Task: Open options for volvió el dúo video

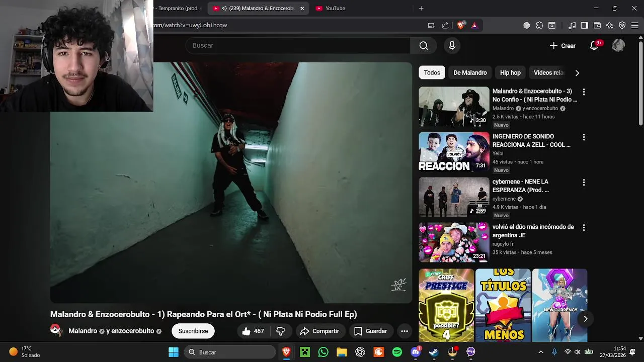Action: tap(584, 228)
